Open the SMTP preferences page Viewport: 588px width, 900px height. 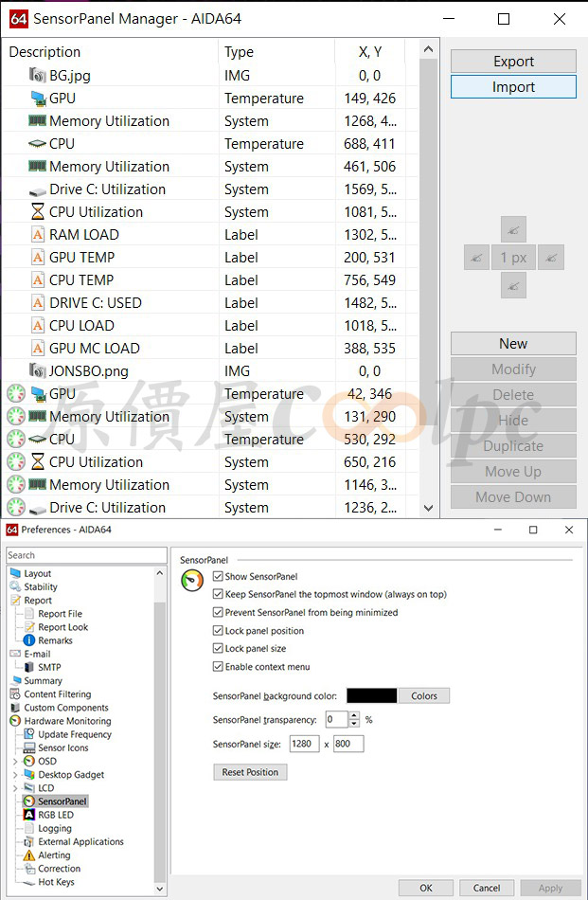click(48, 667)
